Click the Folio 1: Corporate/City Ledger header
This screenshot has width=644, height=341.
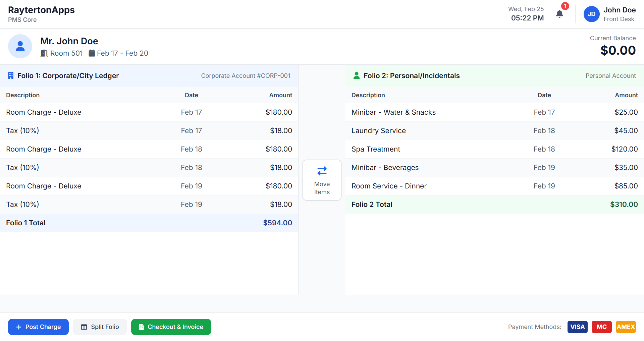(x=68, y=76)
